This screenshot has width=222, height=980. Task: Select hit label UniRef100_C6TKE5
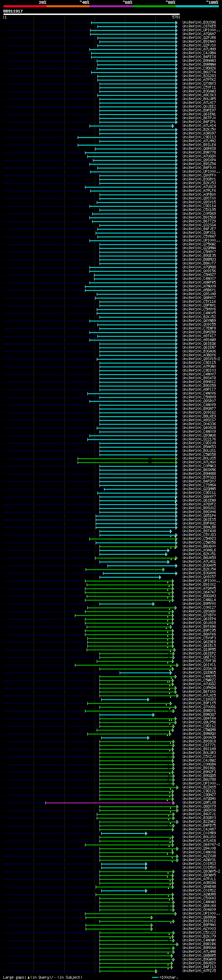pyautogui.click(x=199, y=26)
